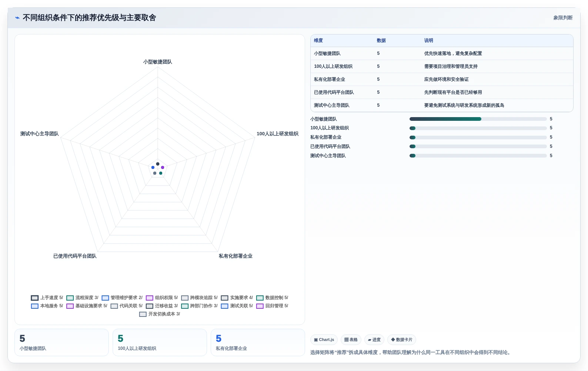588x371 pixels.
Task: Open the 私有化部署企业 stat card
Action: click(258, 342)
